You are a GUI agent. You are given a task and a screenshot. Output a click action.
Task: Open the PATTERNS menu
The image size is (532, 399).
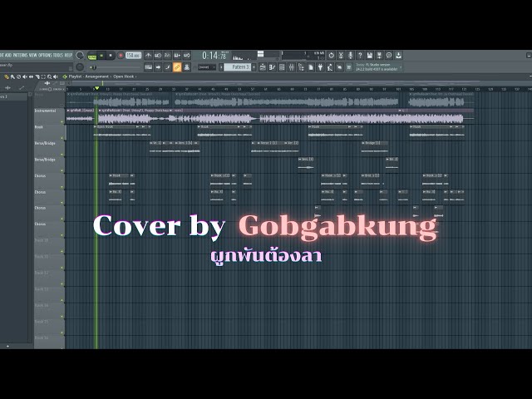(x=20, y=55)
